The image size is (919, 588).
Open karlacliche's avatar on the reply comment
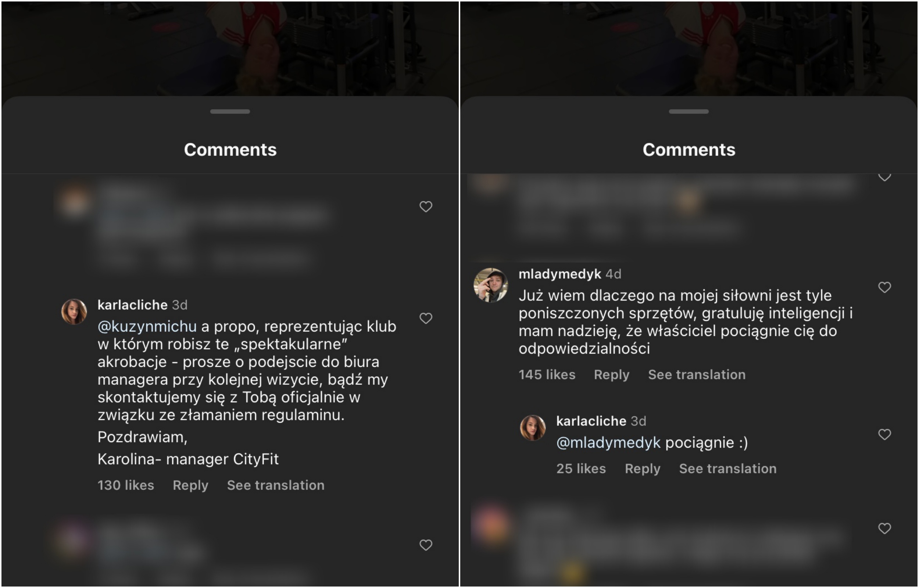533,428
